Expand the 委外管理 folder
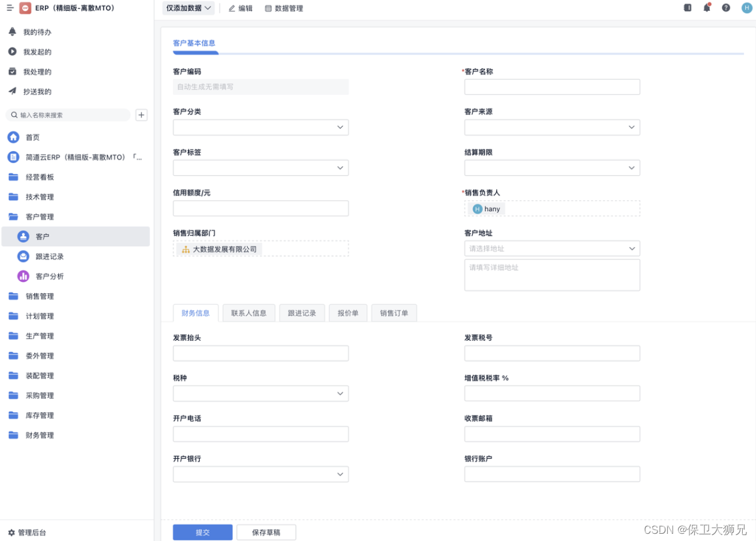The height and width of the screenshot is (541, 756). tap(13, 355)
